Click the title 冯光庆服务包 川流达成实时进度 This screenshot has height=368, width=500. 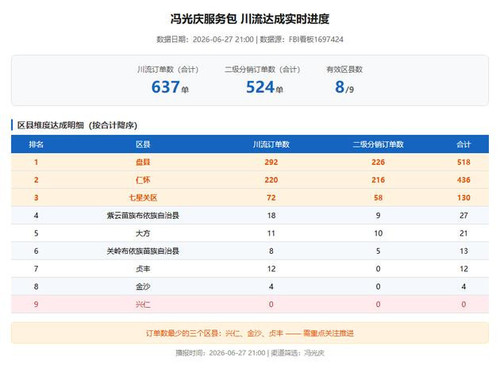250,19
